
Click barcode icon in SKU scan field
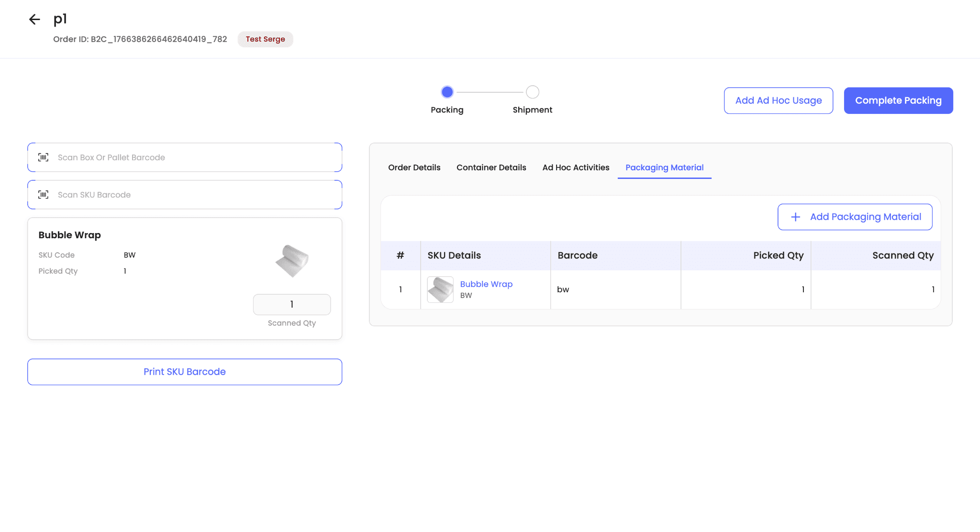(x=44, y=195)
